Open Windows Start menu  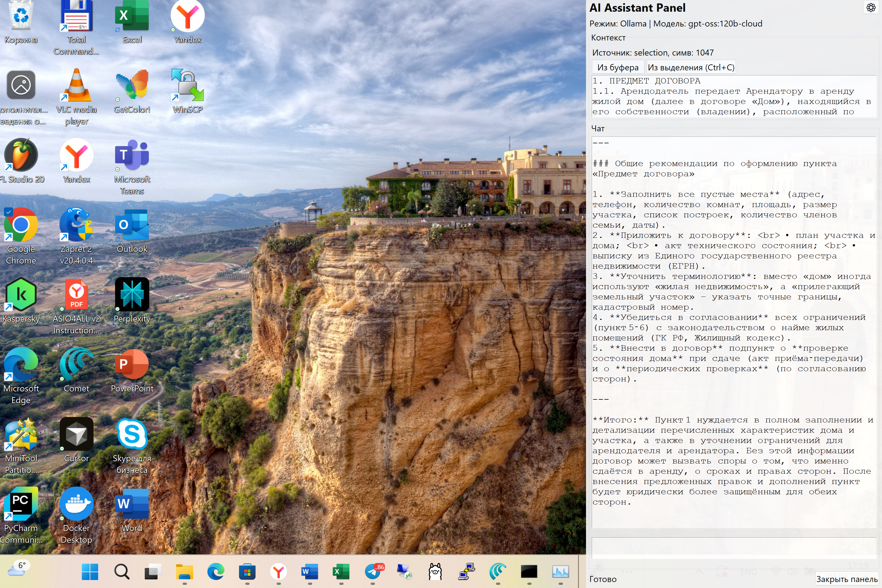coord(90,571)
